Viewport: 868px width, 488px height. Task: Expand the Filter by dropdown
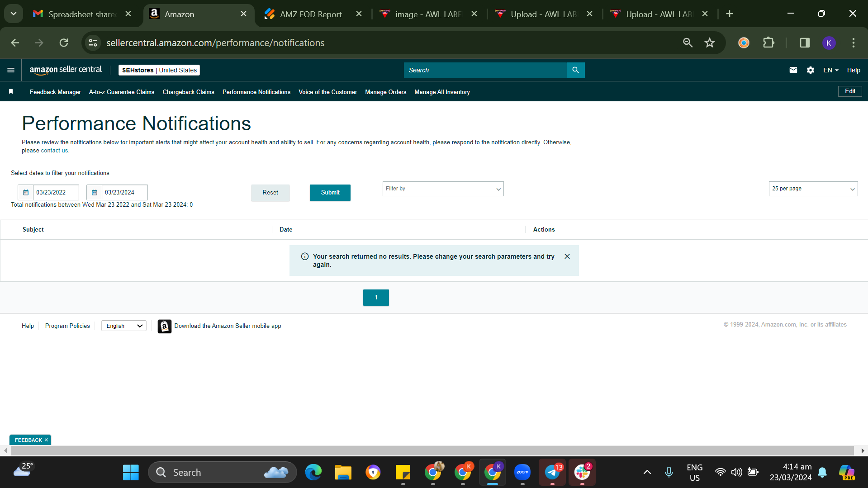(443, 189)
